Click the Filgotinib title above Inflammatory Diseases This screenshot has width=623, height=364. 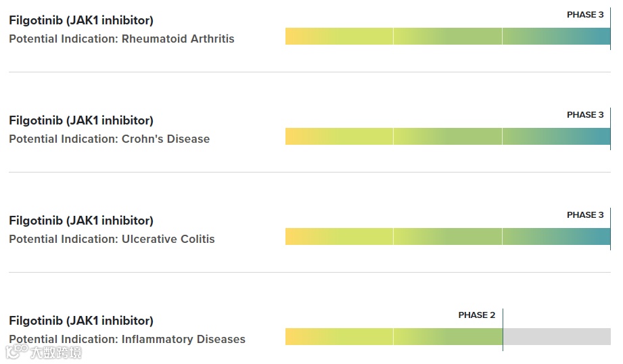tap(81, 321)
